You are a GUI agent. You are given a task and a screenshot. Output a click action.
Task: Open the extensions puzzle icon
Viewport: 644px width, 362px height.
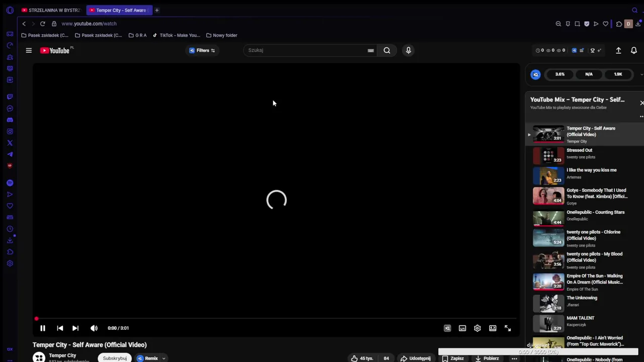(619, 24)
